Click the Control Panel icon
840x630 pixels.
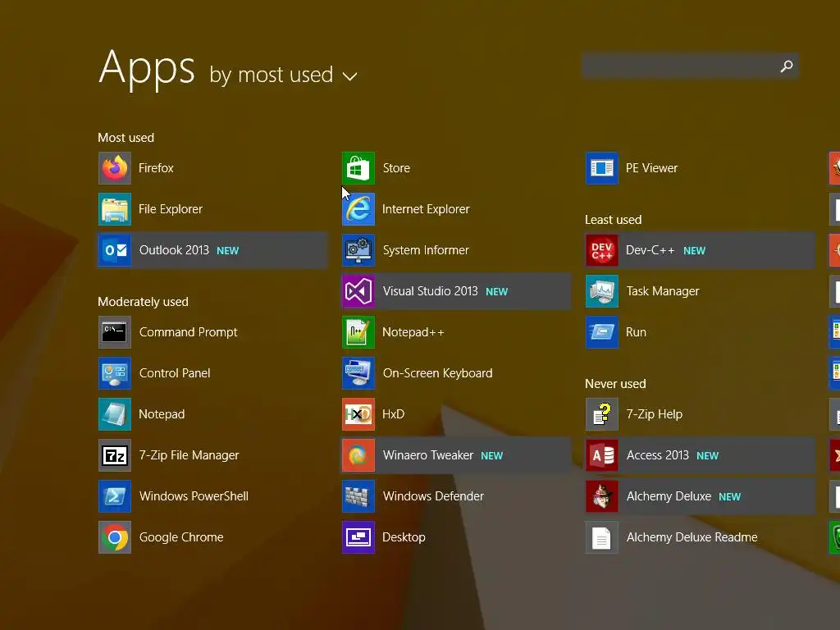[x=115, y=373]
